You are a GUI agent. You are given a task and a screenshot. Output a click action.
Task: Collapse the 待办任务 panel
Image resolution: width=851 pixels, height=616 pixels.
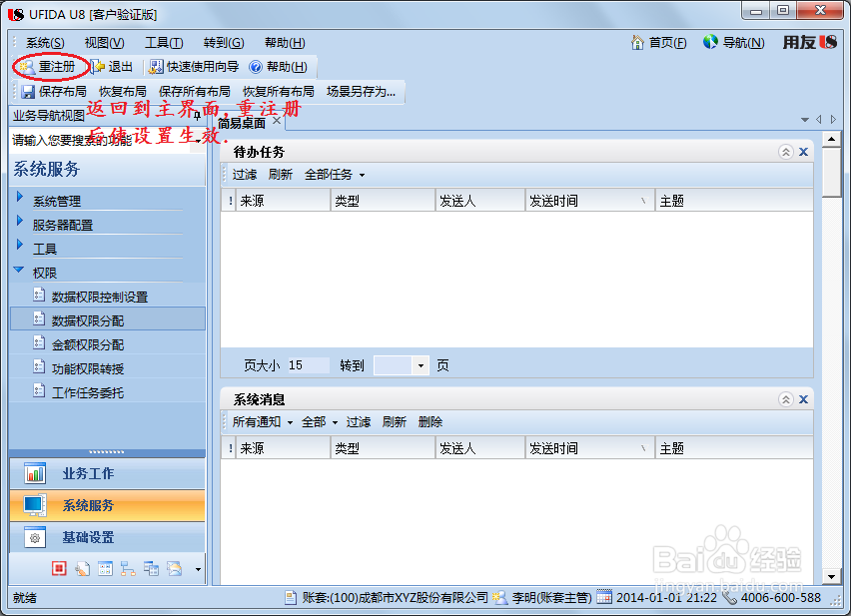(x=786, y=152)
